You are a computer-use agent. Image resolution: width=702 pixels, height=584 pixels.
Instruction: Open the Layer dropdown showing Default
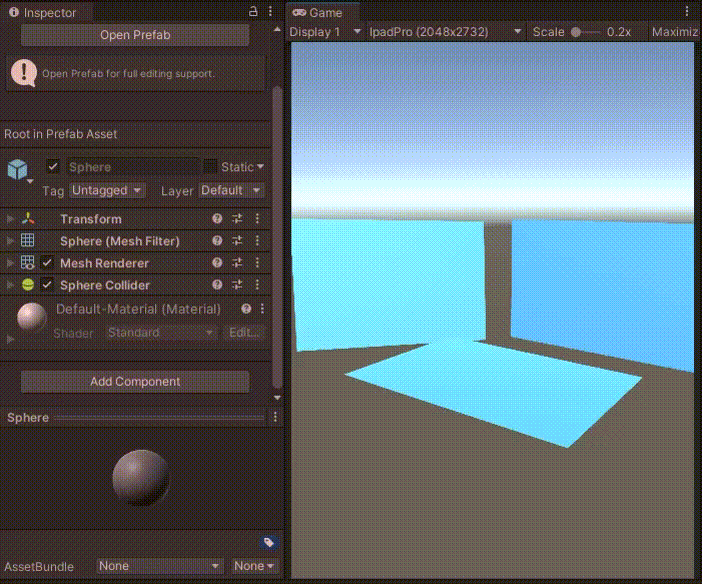(x=231, y=190)
